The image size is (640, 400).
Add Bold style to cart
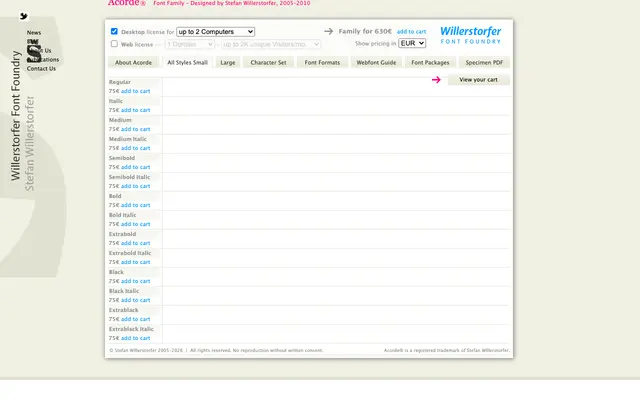click(136, 205)
